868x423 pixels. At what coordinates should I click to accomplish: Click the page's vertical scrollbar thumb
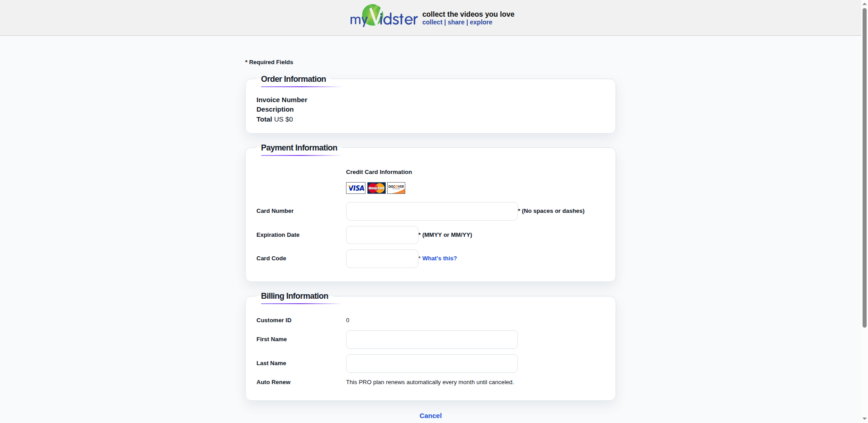pos(864,167)
